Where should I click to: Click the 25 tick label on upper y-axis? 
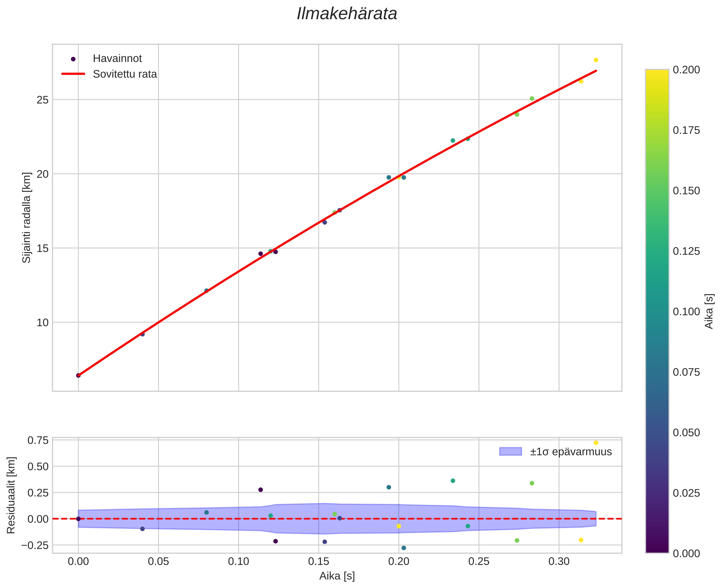tap(43, 100)
